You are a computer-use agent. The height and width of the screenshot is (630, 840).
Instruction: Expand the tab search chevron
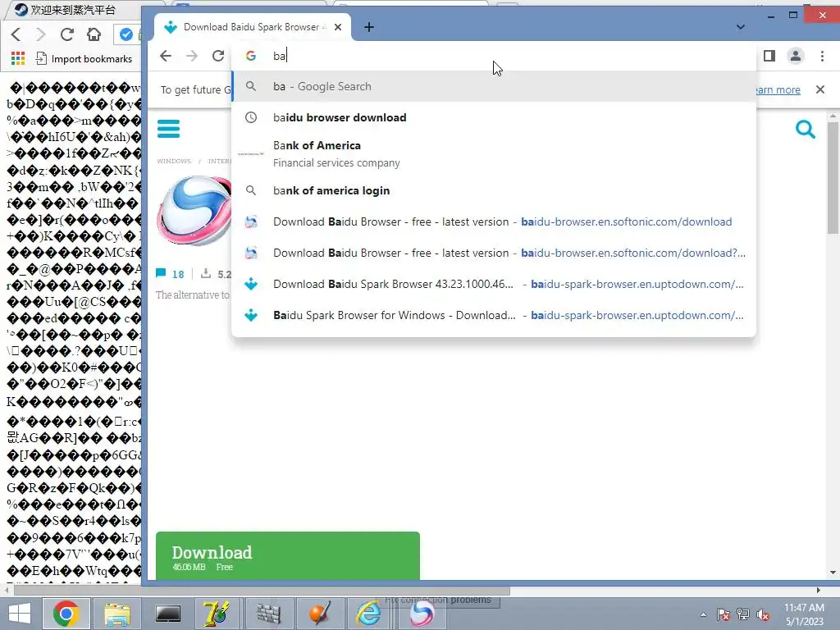pos(741,27)
